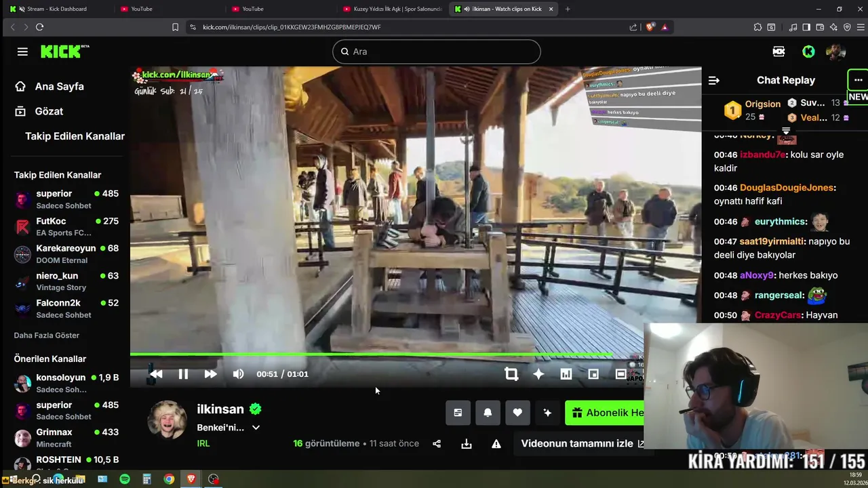Reload the page
Viewport: 868px width, 488px height.
coord(39,27)
